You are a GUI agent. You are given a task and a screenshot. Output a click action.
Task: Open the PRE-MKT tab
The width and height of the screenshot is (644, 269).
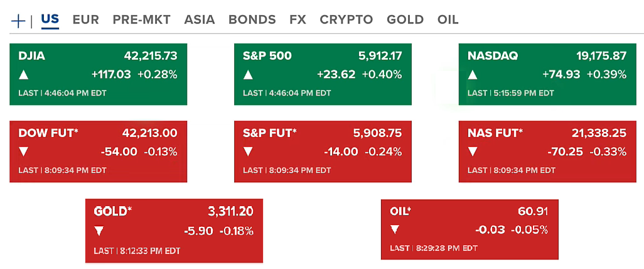click(141, 19)
